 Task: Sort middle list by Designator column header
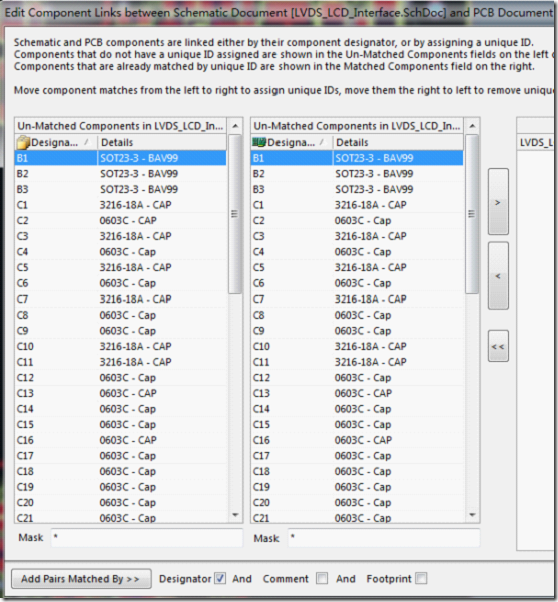[292, 142]
